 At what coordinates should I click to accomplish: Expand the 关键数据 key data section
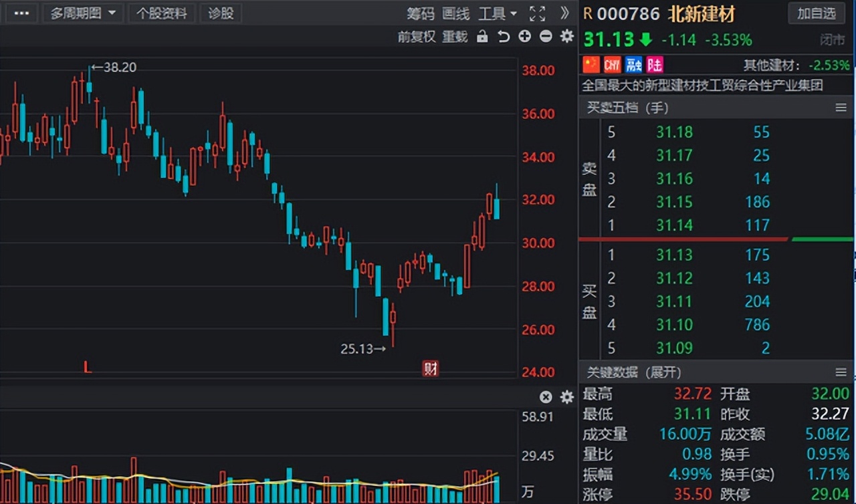[662, 372]
